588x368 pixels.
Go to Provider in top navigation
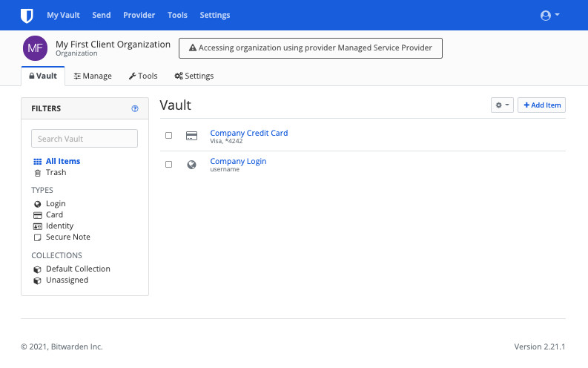[x=139, y=15]
